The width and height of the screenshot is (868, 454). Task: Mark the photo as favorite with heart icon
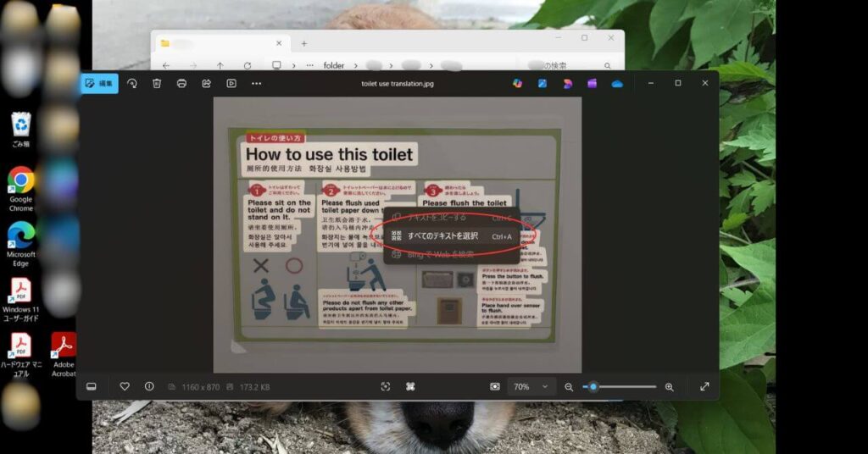(x=125, y=386)
